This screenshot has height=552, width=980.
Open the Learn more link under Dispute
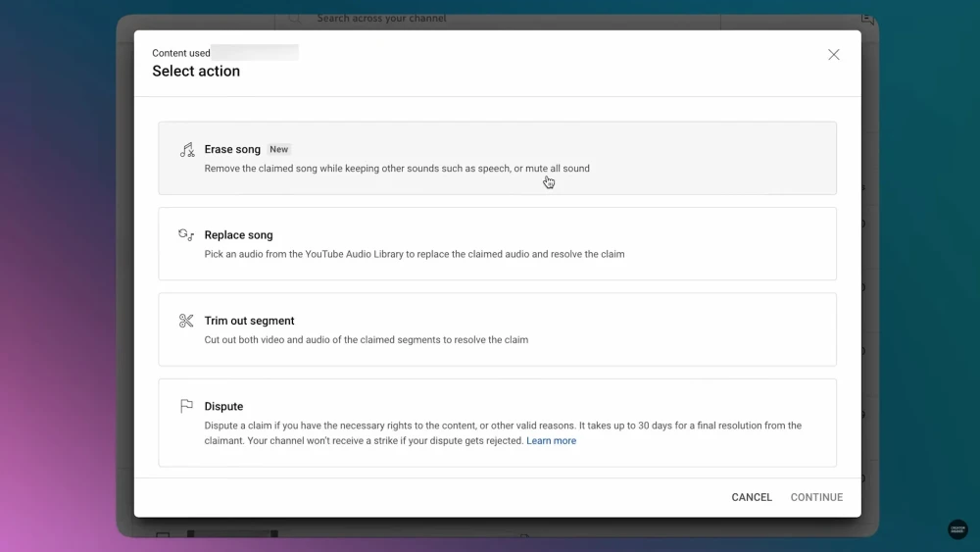(x=551, y=441)
